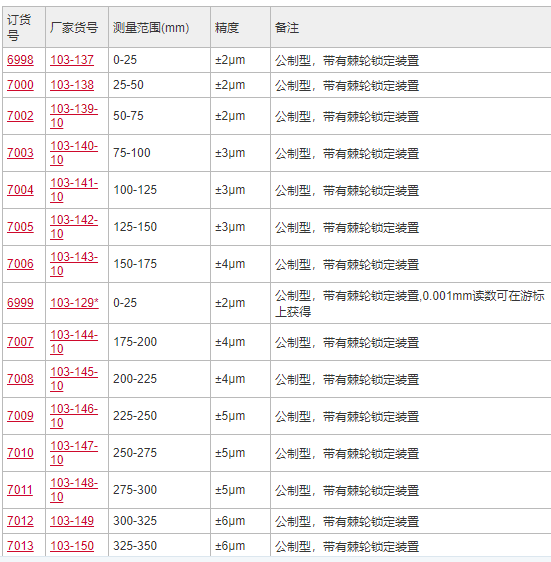Open order number 6998 link

coord(20,60)
